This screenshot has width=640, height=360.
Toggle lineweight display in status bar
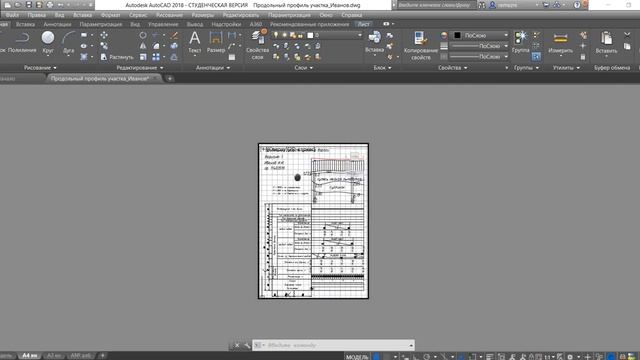coord(489,357)
